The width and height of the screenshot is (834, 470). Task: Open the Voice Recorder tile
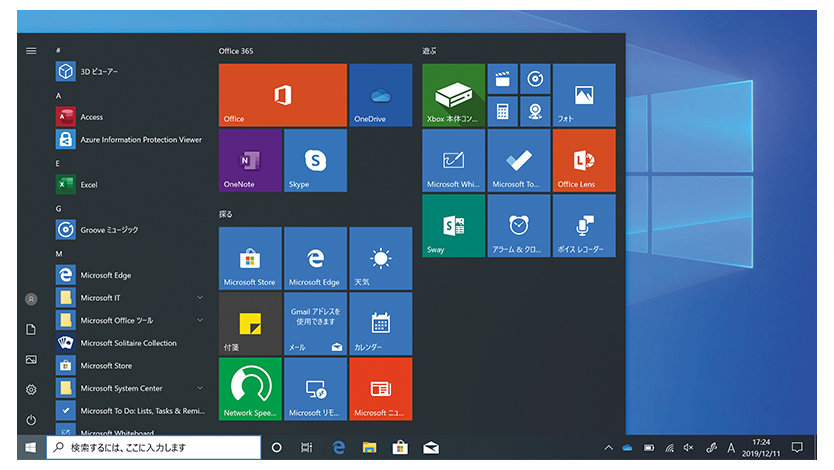[584, 226]
